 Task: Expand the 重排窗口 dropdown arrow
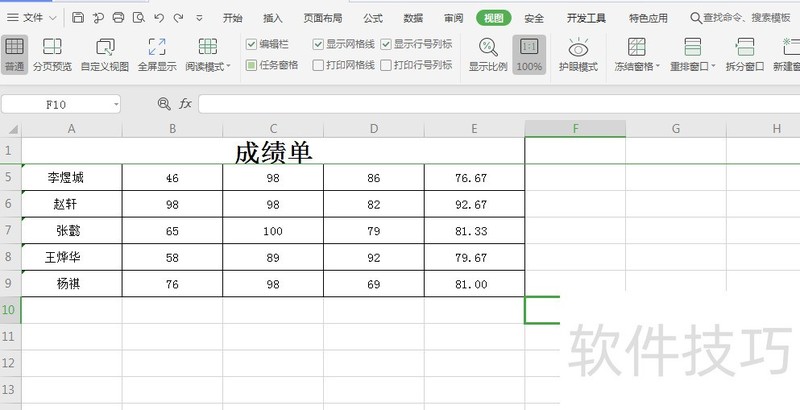tap(713, 66)
